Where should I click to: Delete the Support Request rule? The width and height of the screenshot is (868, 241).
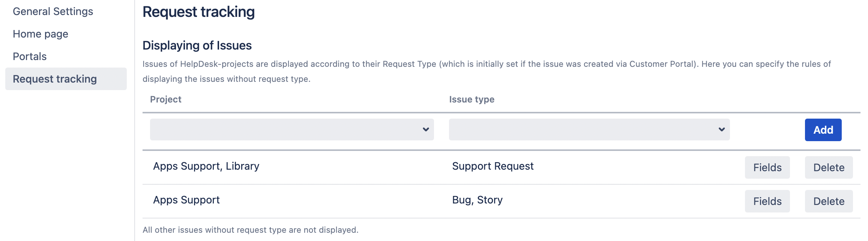pos(829,167)
